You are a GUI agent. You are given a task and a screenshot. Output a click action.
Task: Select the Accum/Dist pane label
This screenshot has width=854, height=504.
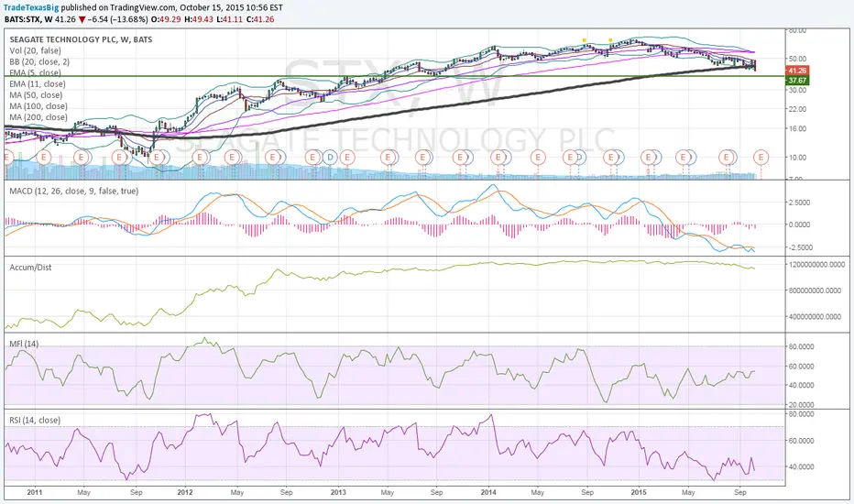30,268
